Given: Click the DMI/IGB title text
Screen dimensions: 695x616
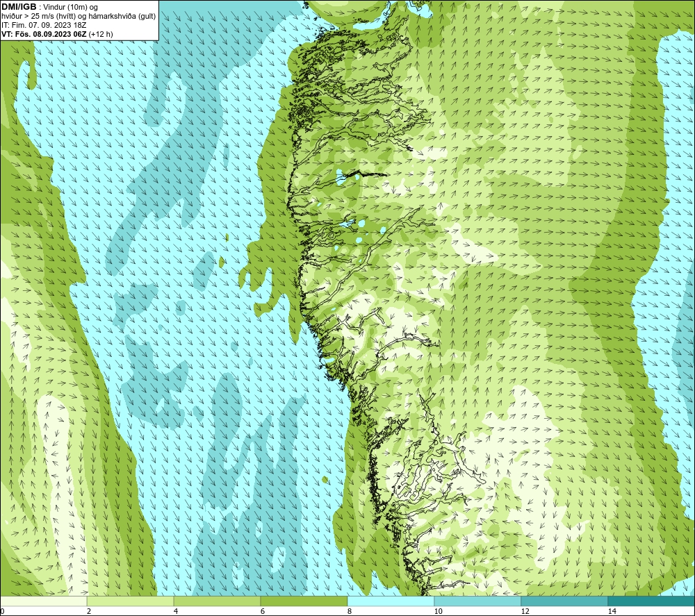Looking at the screenshot, I should click(19, 7).
